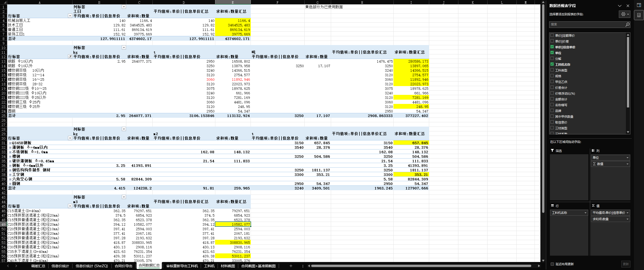This screenshot has width=644, height=270.
Task: Switch to 信息价统计 (SheZQ) sheet tab
Action: tap(92, 266)
